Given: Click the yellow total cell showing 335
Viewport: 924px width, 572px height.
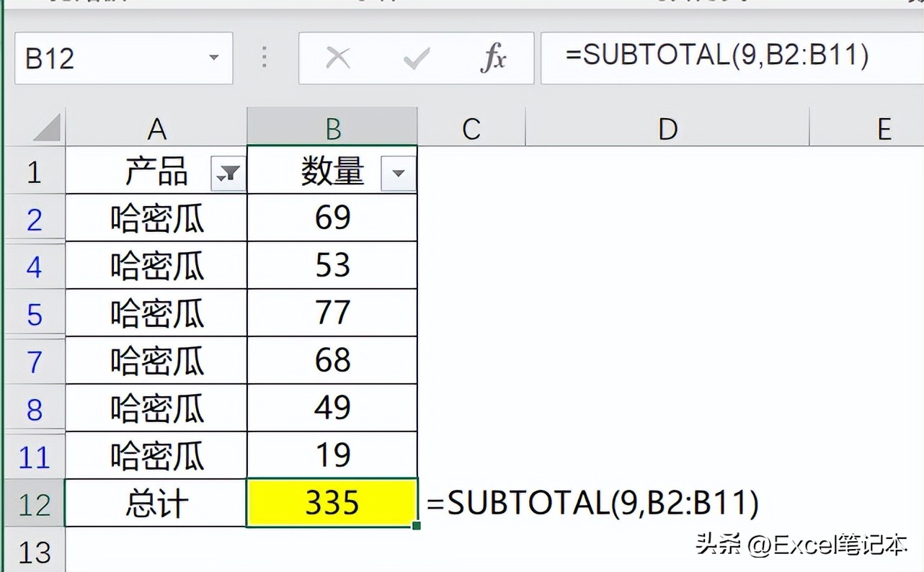Looking at the screenshot, I should tap(332, 503).
